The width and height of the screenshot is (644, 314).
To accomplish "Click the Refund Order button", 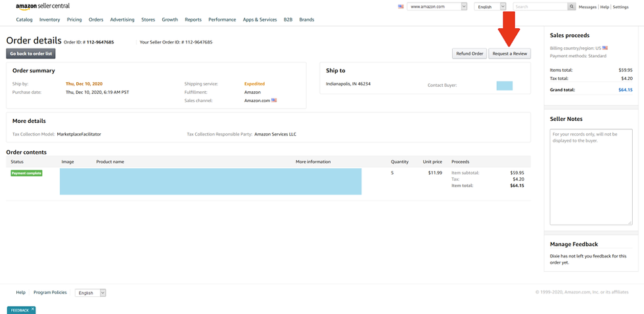I will (x=469, y=54).
